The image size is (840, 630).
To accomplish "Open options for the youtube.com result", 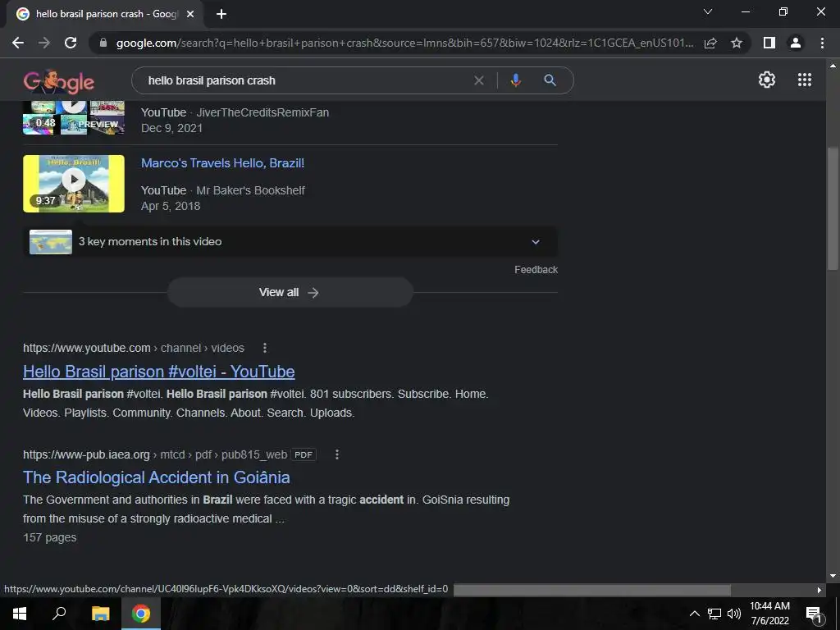I will coord(265,348).
